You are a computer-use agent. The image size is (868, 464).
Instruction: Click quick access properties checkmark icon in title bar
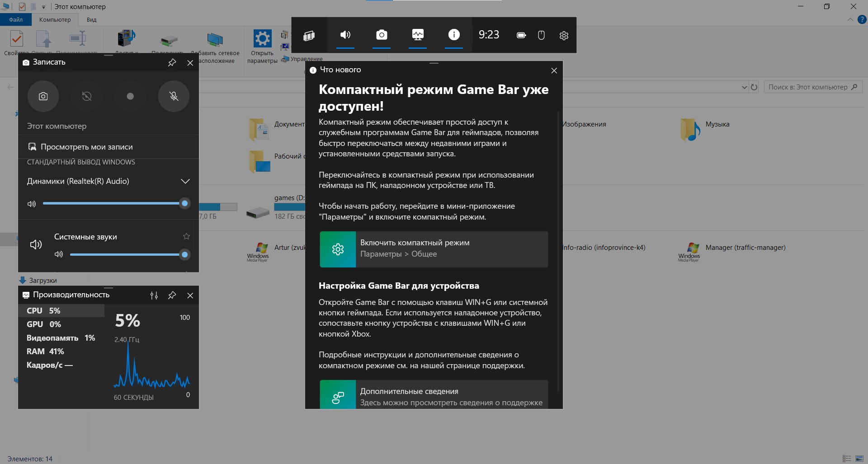point(22,7)
